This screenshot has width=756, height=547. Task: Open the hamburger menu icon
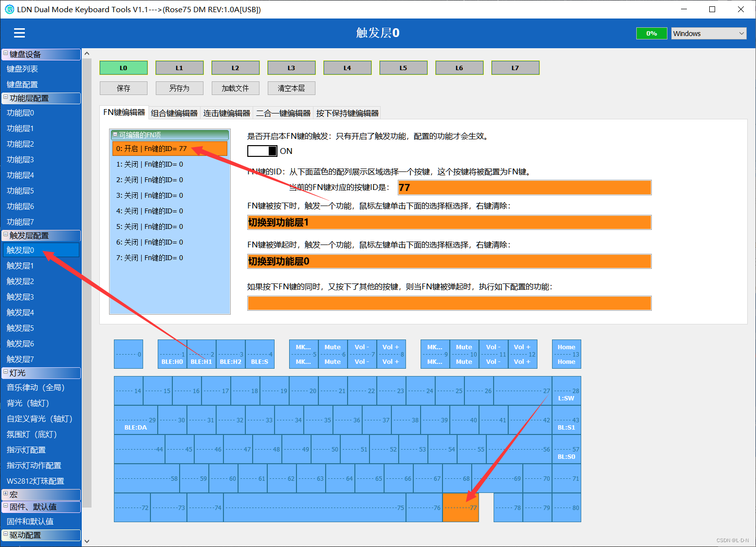pyautogui.click(x=19, y=33)
